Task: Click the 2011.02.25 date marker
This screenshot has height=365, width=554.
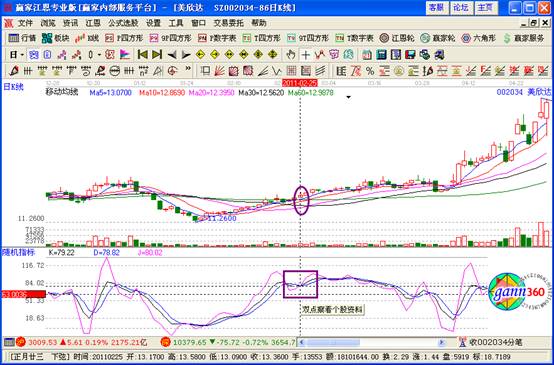Action: click(x=300, y=83)
